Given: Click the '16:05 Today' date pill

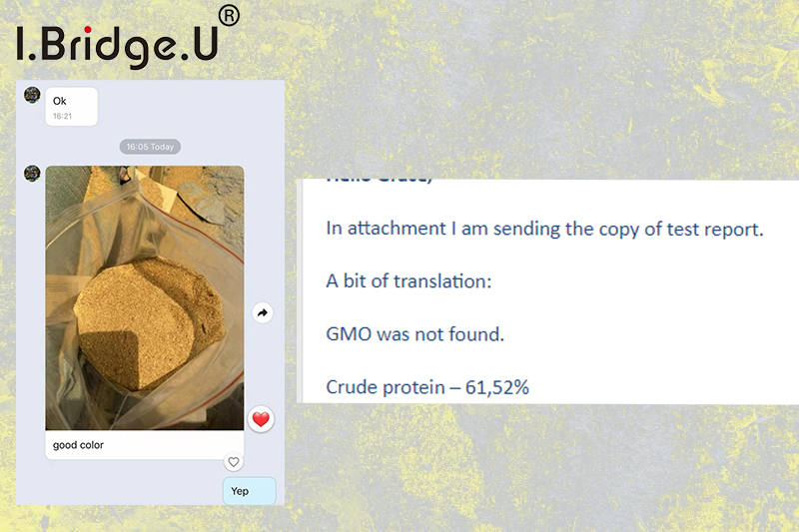Looking at the screenshot, I should click(150, 147).
